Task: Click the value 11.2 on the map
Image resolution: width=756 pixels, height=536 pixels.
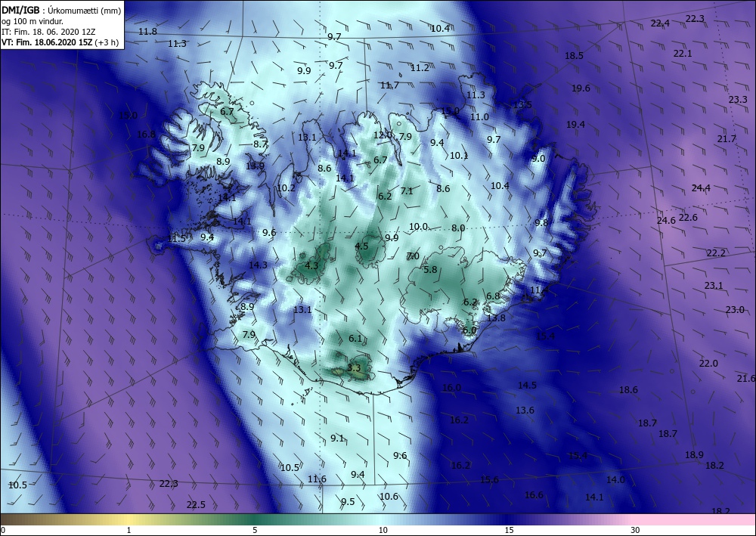Action: click(x=420, y=69)
